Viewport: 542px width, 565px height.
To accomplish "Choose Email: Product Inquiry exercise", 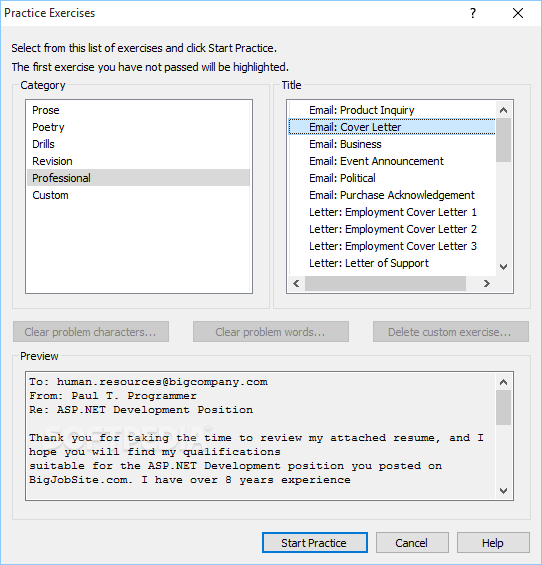I will tap(392, 110).
